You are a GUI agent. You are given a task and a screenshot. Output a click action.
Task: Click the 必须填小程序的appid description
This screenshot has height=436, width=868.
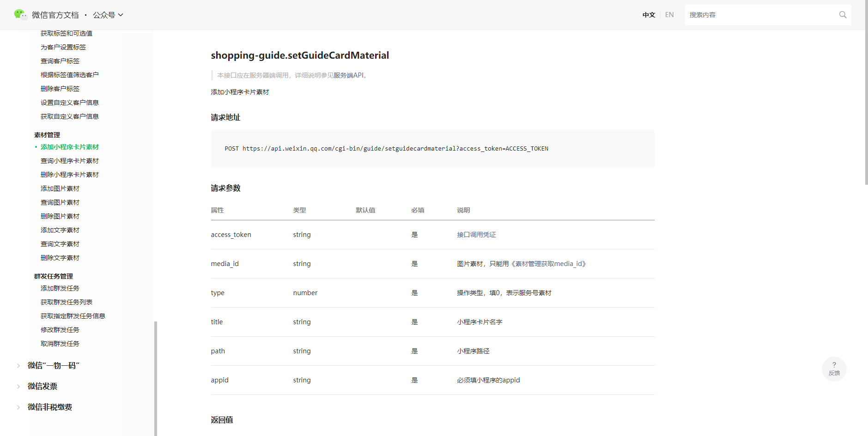coord(488,380)
